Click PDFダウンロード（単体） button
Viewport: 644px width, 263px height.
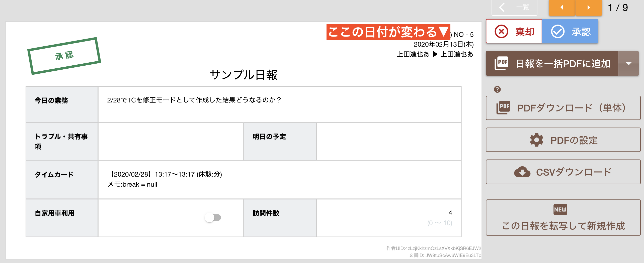[x=563, y=108]
